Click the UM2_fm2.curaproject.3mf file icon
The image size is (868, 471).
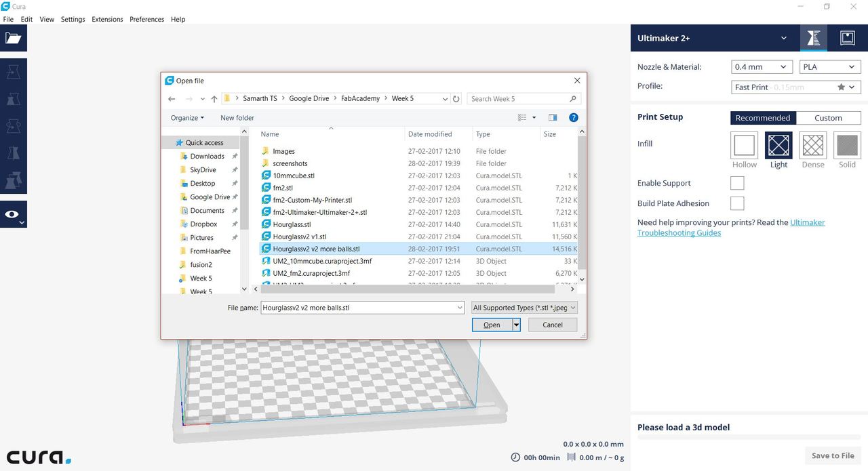tap(266, 273)
